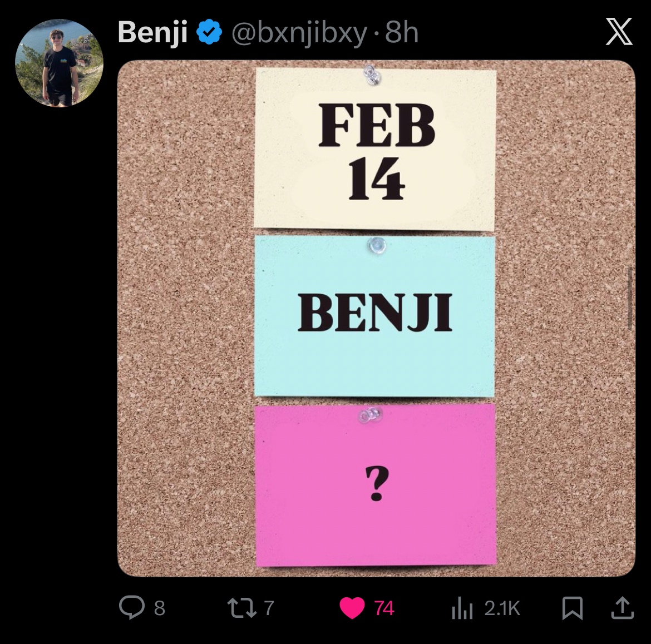The width and height of the screenshot is (651, 644).
Task: Click the 8h timestamp
Action: [x=401, y=33]
